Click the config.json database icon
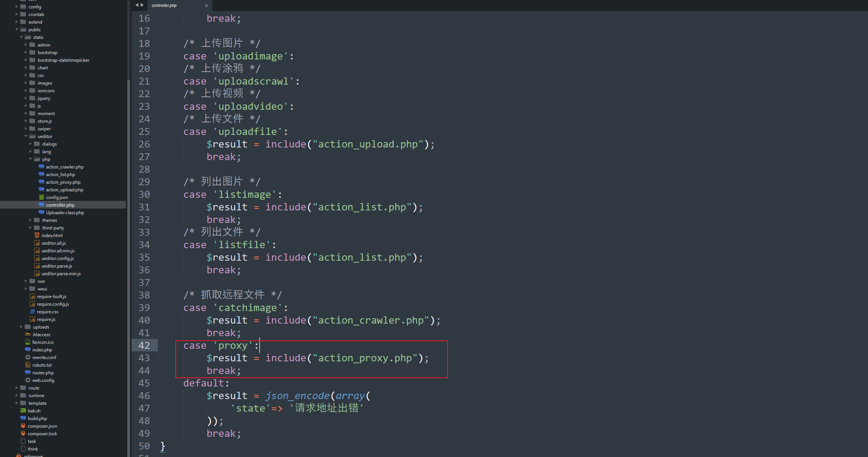The image size is (868, 457). pos(41,197)
